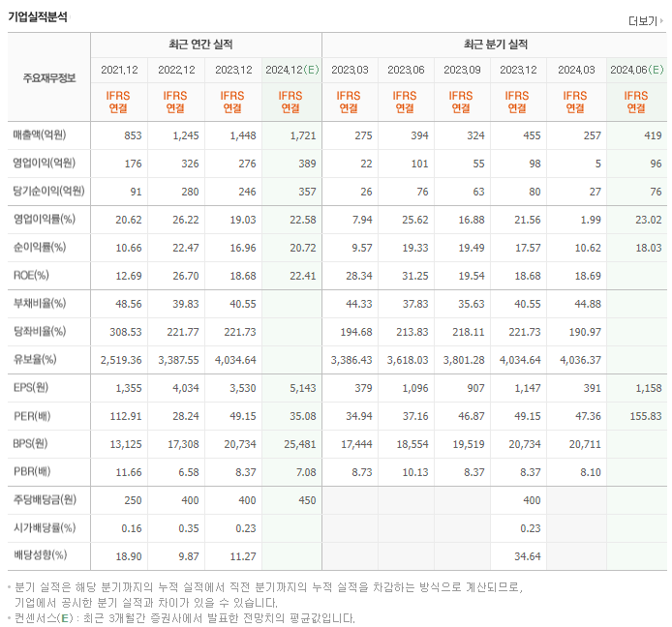
Task: Click the 155.83 estimated PER value
Action: tap(646, 416)
